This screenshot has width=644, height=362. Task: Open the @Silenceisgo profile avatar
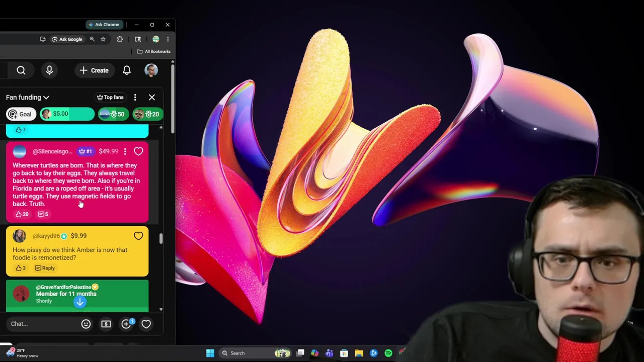click(x=19, y=151)
